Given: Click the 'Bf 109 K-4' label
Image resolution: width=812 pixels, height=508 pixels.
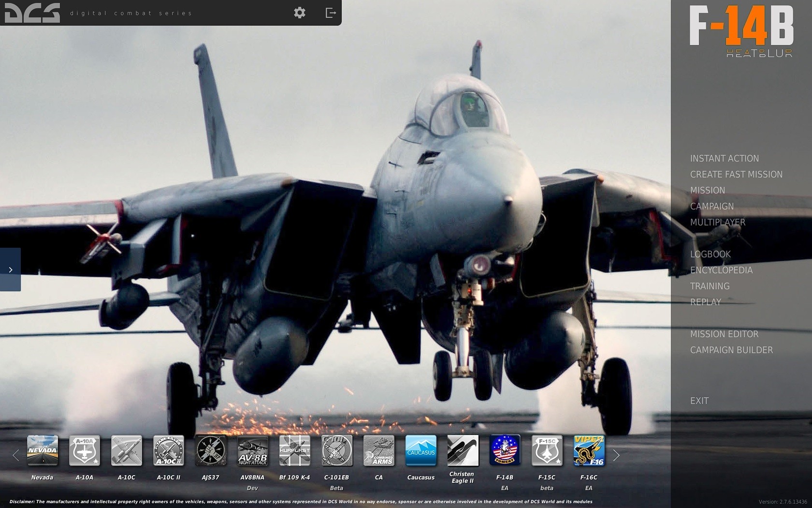Looking at the screenshot, I should coord(294,478).
